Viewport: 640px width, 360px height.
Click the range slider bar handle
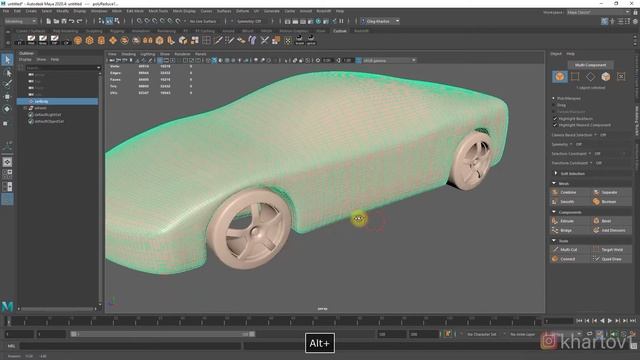click(73, 334)
